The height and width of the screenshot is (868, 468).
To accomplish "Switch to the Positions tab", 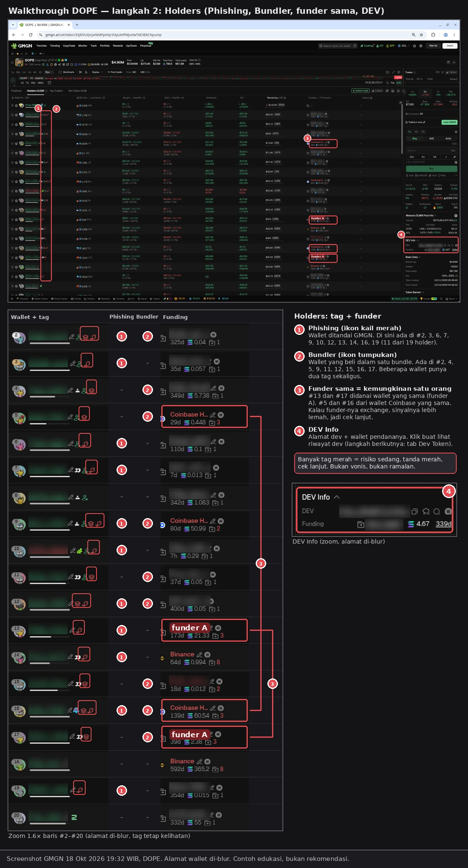I will click(16, 91).
